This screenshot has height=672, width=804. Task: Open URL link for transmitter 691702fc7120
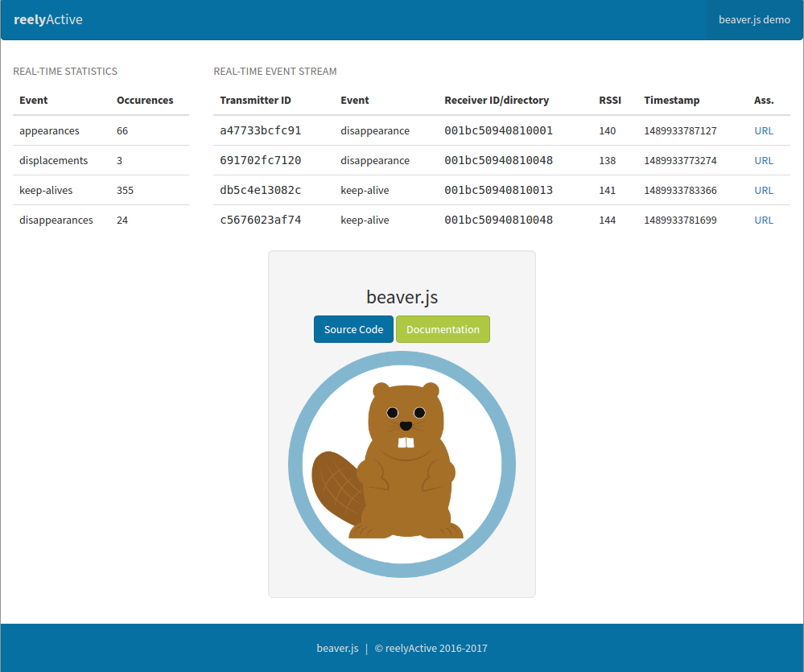tap(764, 160)
